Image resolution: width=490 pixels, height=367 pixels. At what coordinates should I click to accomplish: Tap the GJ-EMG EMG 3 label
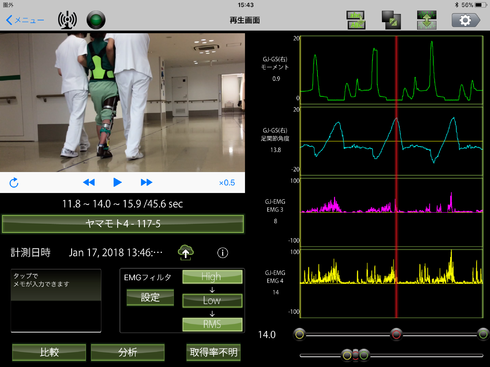pyautogui.click(x=275, y=206)
